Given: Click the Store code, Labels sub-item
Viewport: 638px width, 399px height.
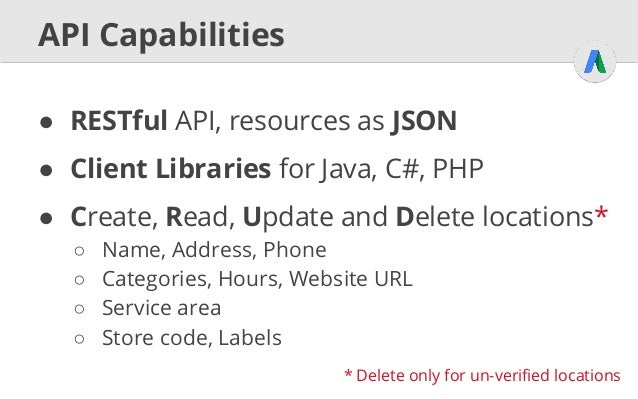Looking at the screenshot, I should pyautogui.click(x=192, y=338).
